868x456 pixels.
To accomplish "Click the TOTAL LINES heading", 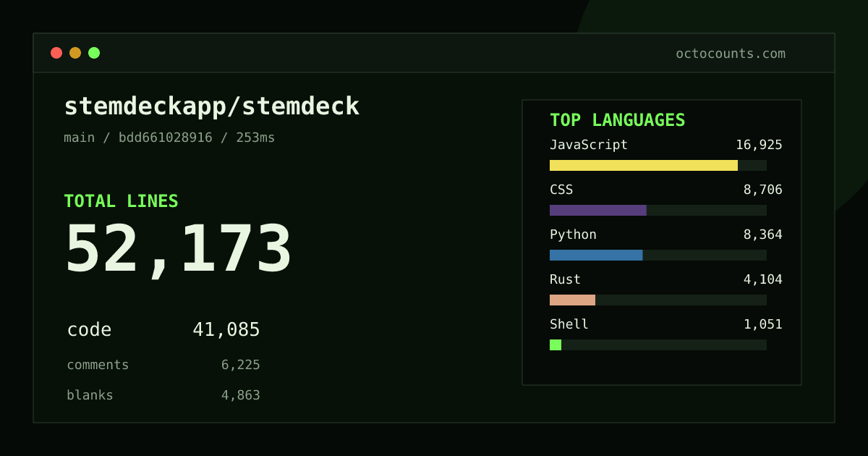I will click(x=121, y=201).
